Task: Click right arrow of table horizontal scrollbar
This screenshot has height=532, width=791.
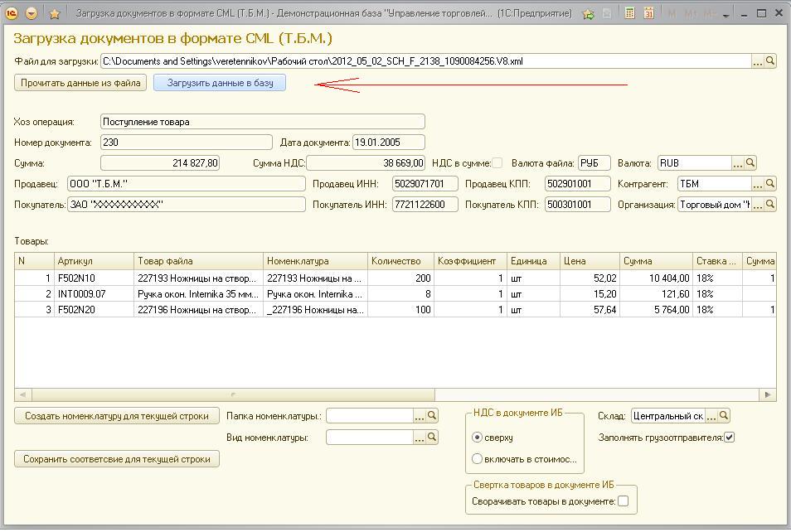Action: (769, 395)
